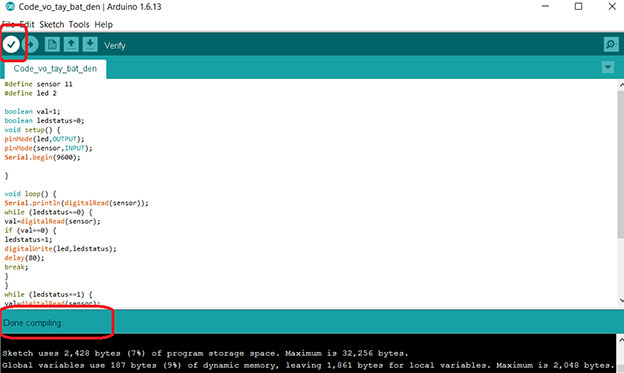Click the 'if (val==0) {' line

(31, 230)
